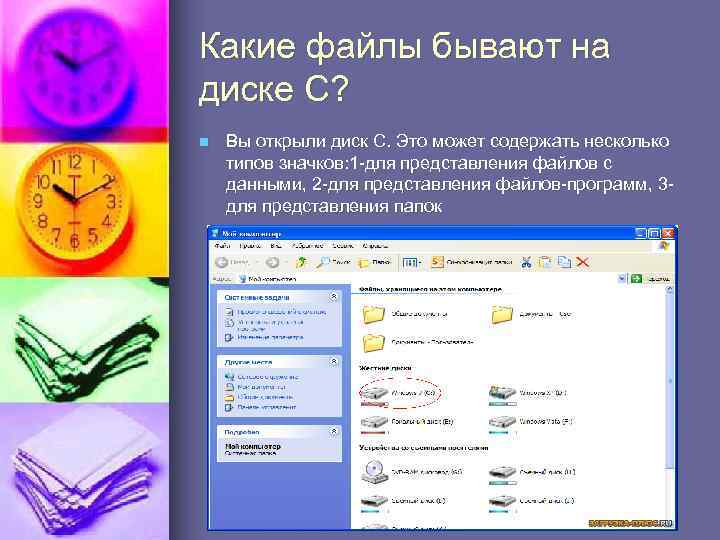Click the Forward arrow toolbar button
The width and height of the screenshot is (720, 540).
point(272,262)
